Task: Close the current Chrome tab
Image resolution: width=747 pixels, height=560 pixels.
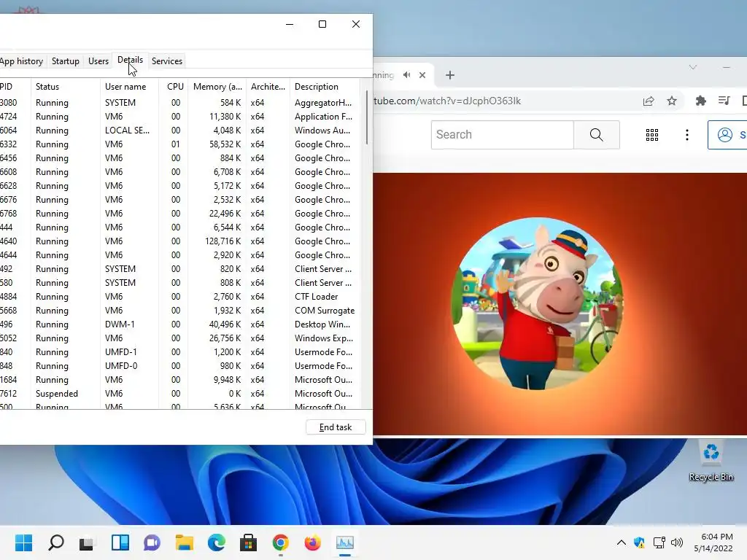Action: tap(422, 75)
